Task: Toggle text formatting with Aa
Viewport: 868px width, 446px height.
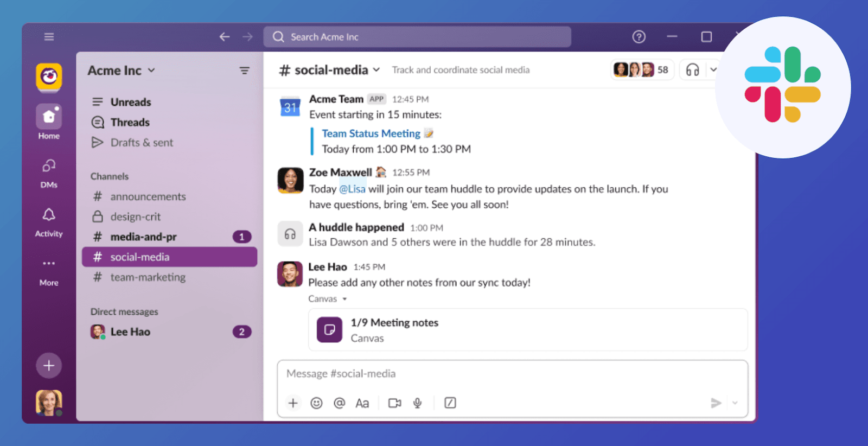Action: tap(362, 403)
